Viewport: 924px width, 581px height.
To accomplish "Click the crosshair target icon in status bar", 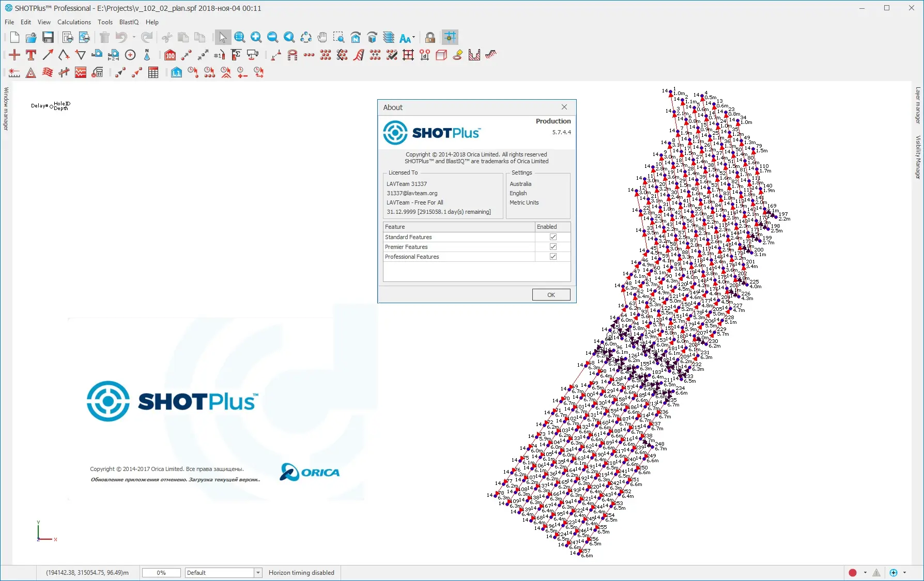I will [894, 572].
